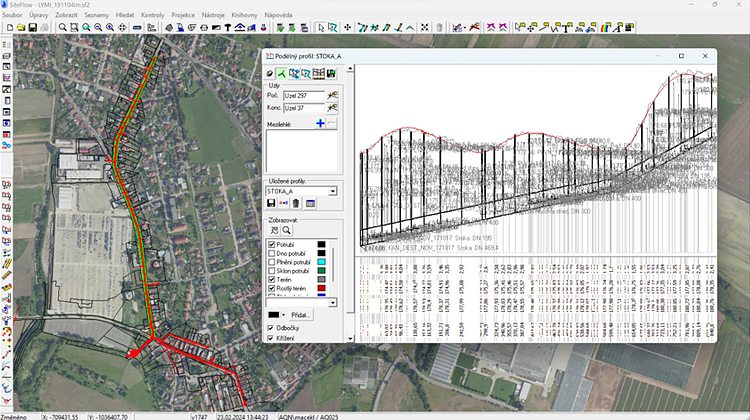Click the first purple arrows icon
The image size is (750, 420).
tap(491, 28)
